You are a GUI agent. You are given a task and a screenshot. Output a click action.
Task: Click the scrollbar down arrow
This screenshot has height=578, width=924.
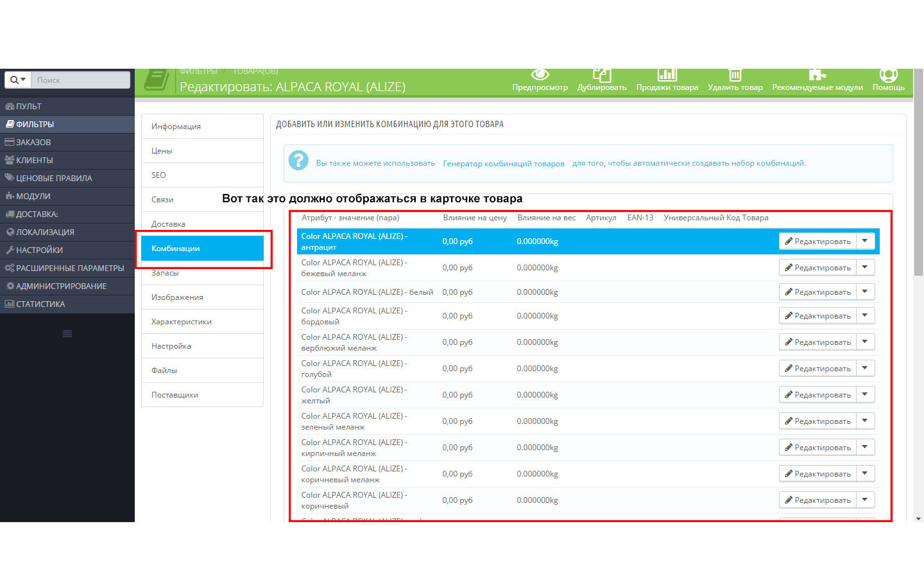pos(918,518)
